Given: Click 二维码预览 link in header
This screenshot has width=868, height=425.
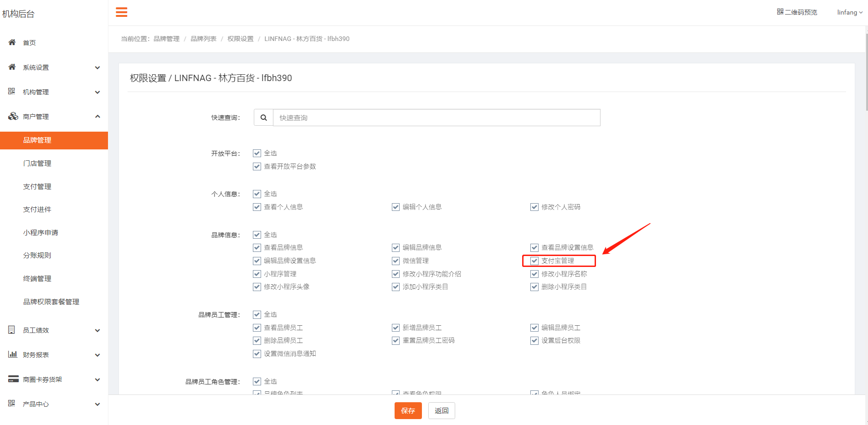Looking at the screenshot, I should tap(797, 12).
